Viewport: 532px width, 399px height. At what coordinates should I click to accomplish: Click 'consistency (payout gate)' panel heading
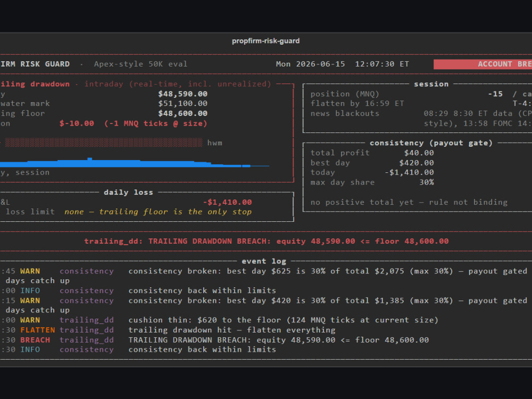tap(431, 143)
